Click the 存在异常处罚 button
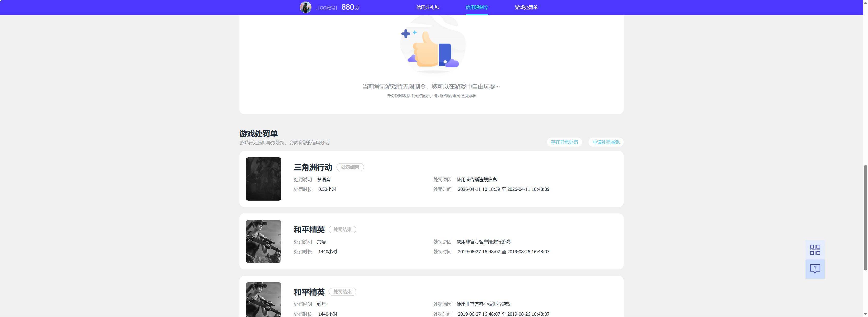Image resolution: width=868 pixels, height=317 pixels. (x=564, y=142)
